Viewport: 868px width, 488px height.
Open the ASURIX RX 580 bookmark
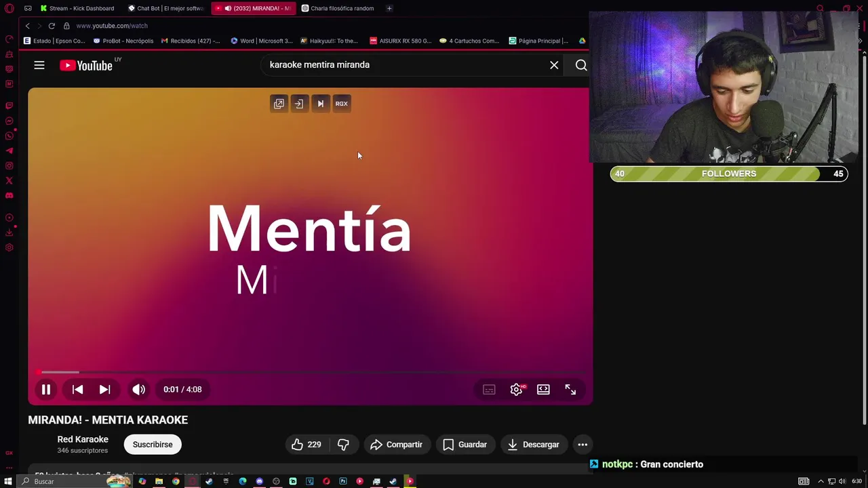pyautogui.click(x=400, y=41)
